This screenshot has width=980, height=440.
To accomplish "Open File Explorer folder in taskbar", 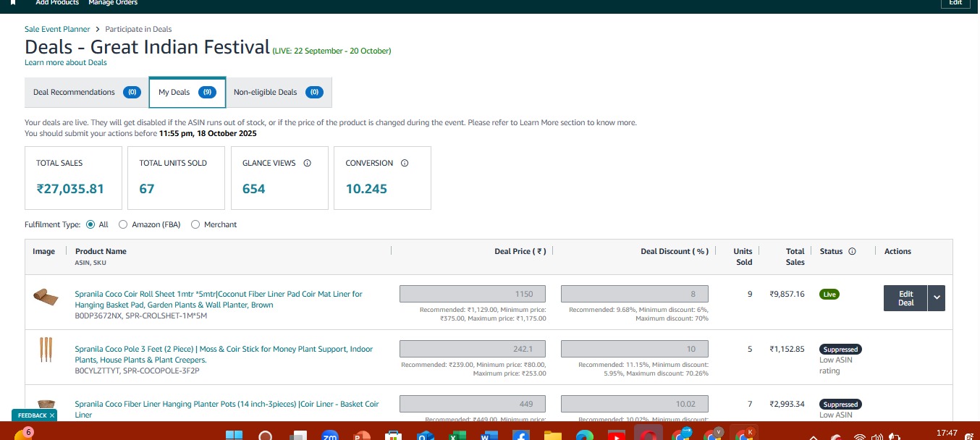I will pyautogui.click(x=552, y=436).
